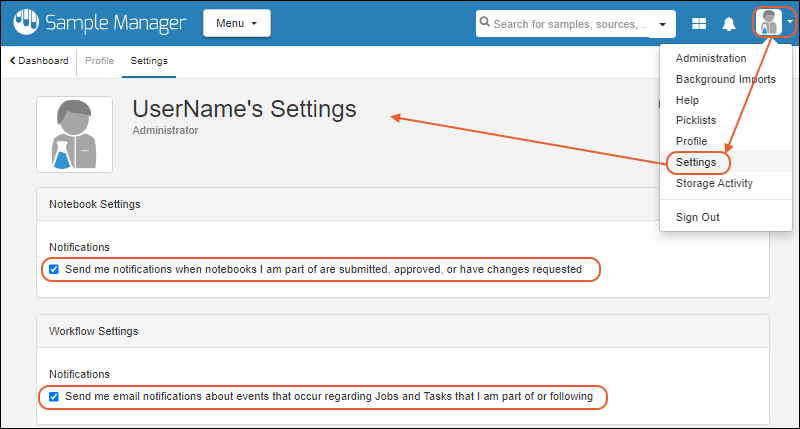
Task: Select the Settings tab
Action: (149, 61)
